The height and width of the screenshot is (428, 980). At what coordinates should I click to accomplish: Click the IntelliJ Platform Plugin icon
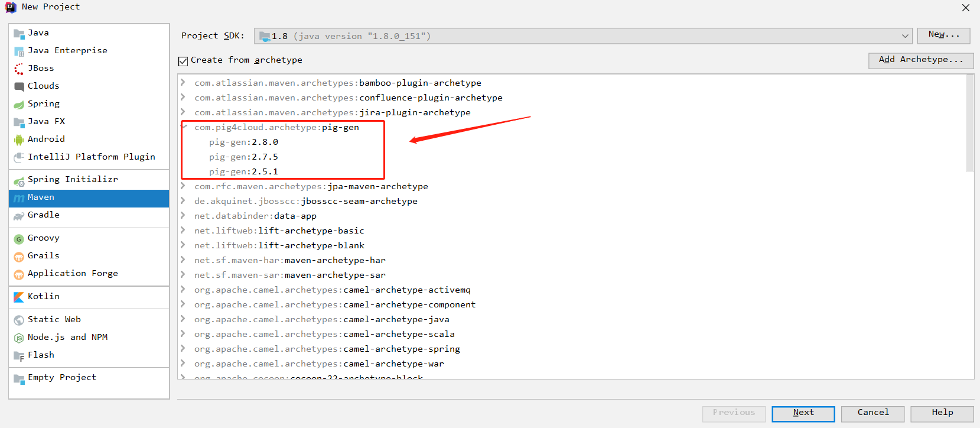click(19, 158)
